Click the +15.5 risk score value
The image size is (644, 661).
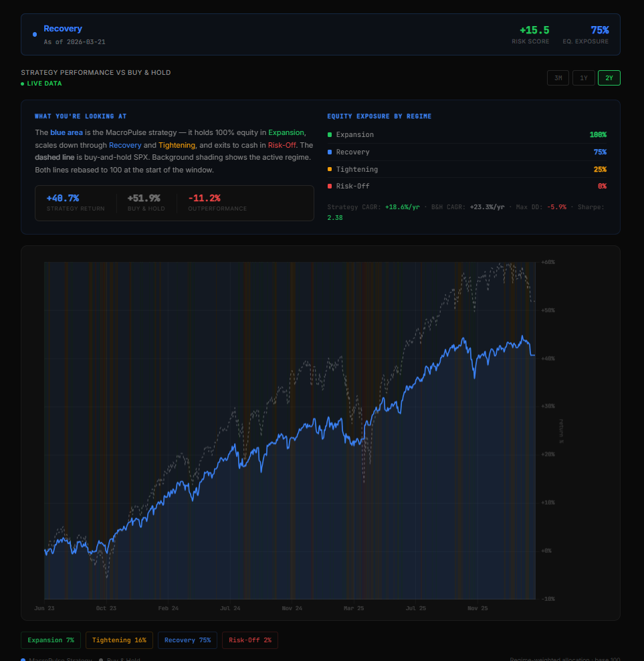point(534,30)
